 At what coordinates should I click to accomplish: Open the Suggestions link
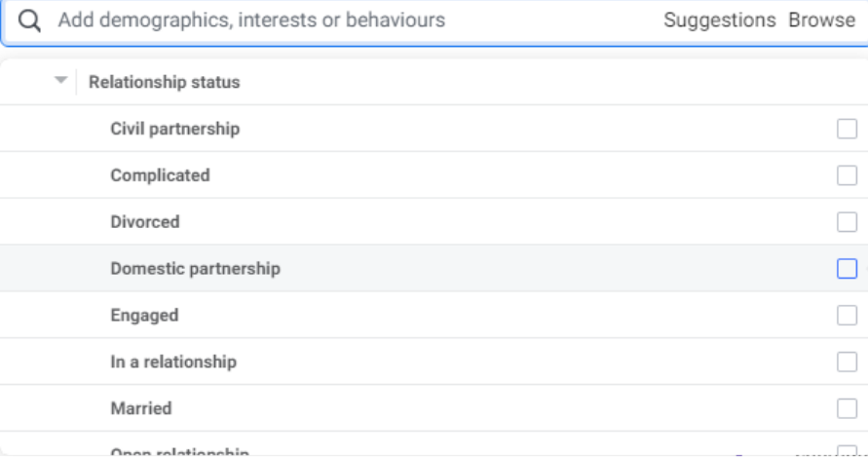(719, 20)
